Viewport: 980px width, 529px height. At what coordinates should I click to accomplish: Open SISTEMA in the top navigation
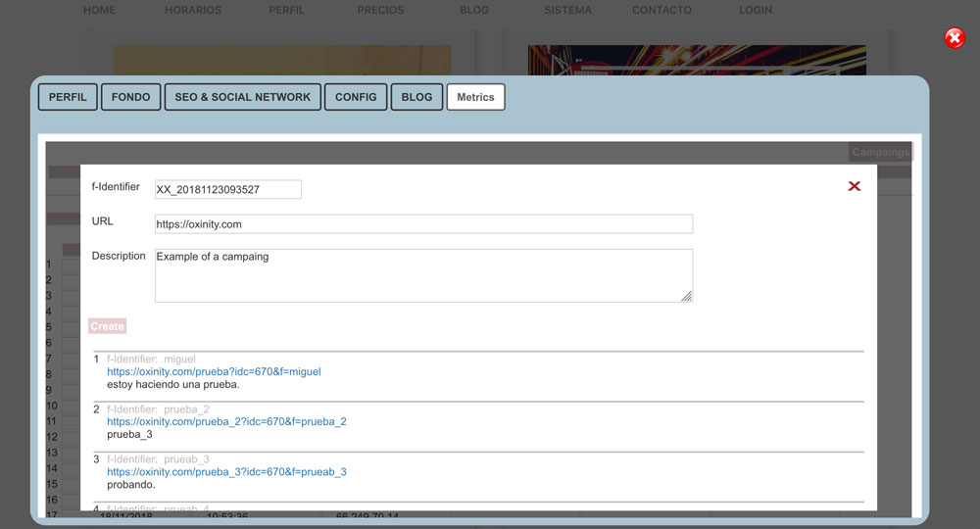568,10
